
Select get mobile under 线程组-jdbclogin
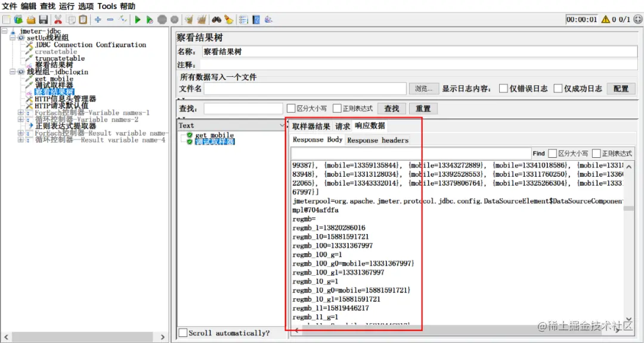pos(54,79)
